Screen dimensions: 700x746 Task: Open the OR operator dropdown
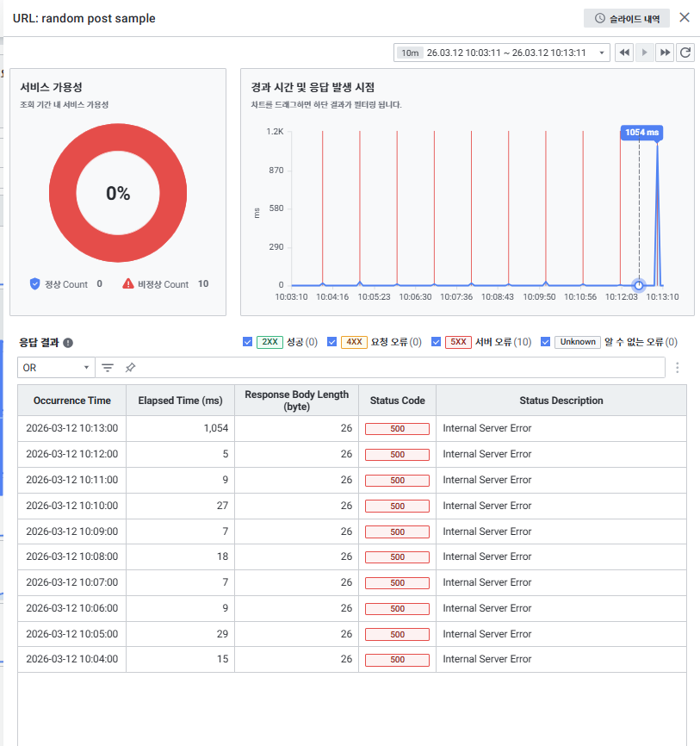(x=56, y=368)
